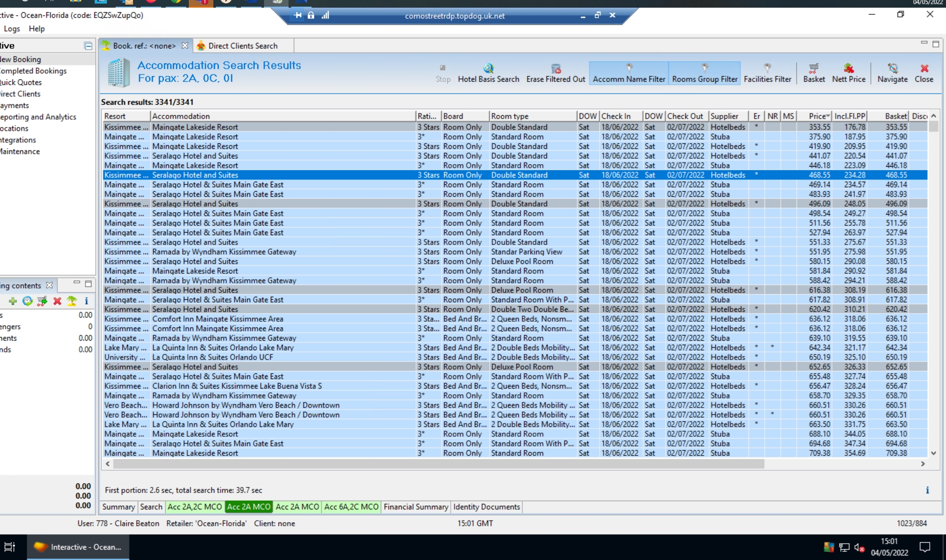Open Completed Bookings in sidebar
This screenshot has height=560, width=946.
coord(33,71)
